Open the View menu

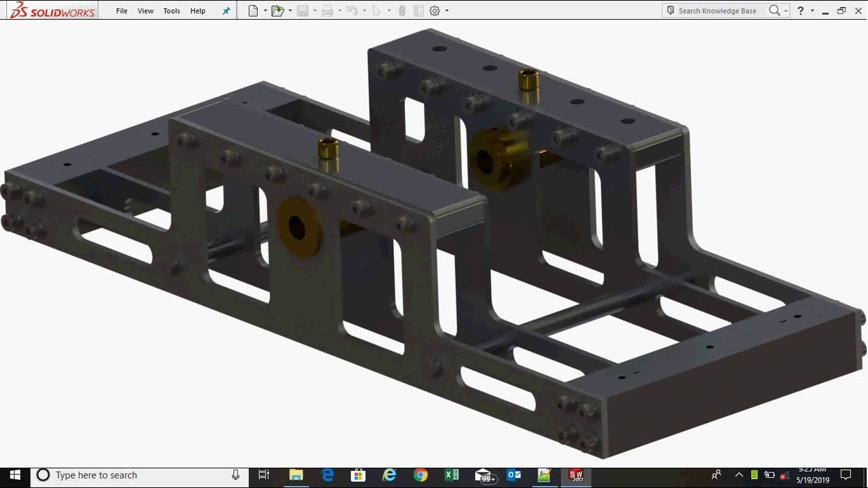(145, 11)
